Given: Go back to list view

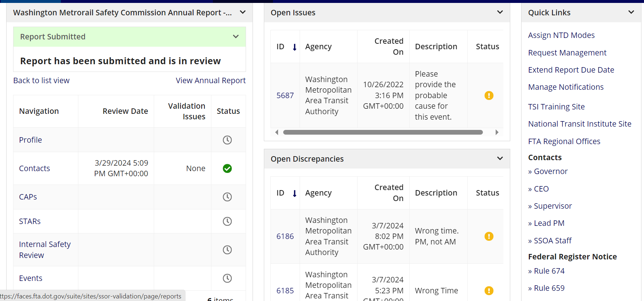Looking at the screenshot, I should (41, 81).
